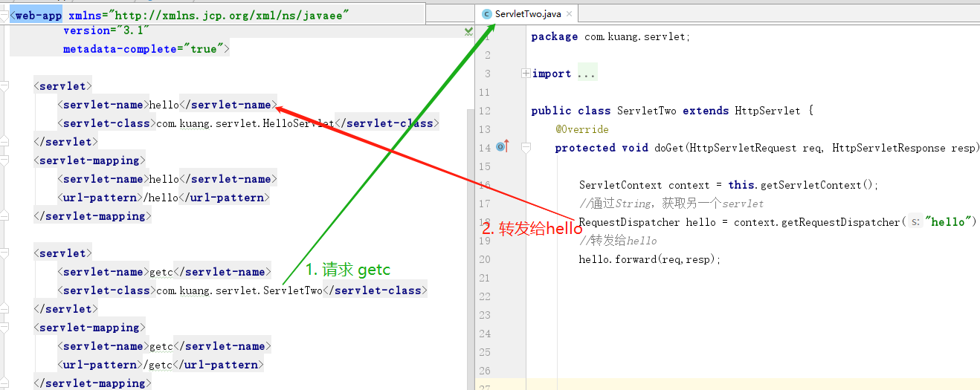980x390 pixels.
Task: Click the folded '...' after import
Action: click(x=587, y=74)
